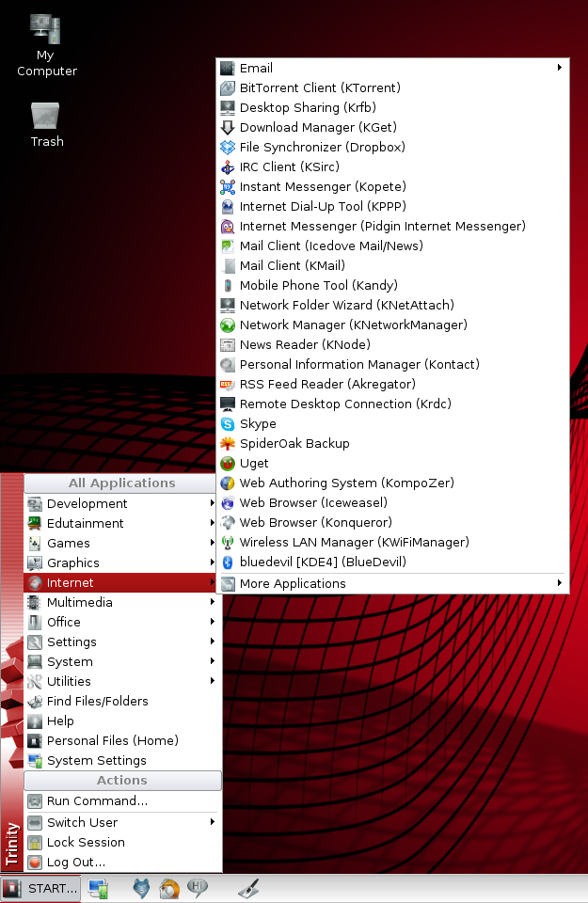The height and width of the screenshot is (903, 588).
Task: Expand the Graphics submenu arrow
Action: 213,562
